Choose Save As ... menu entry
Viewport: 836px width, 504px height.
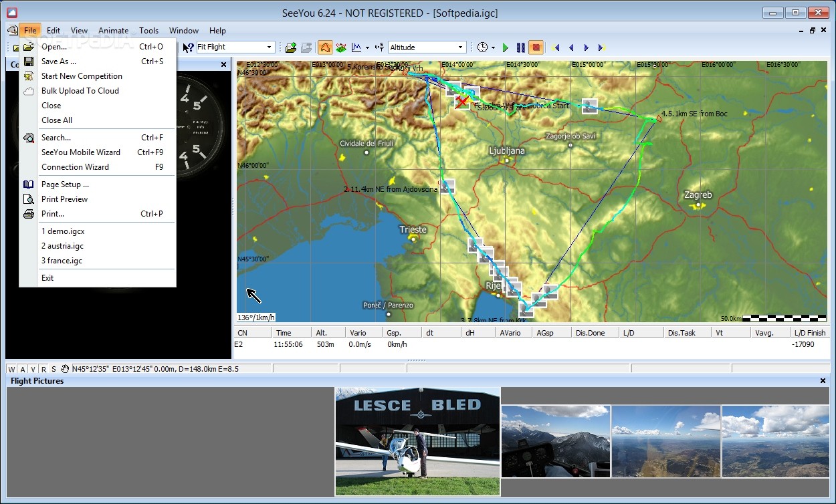(x=98, y=61)
